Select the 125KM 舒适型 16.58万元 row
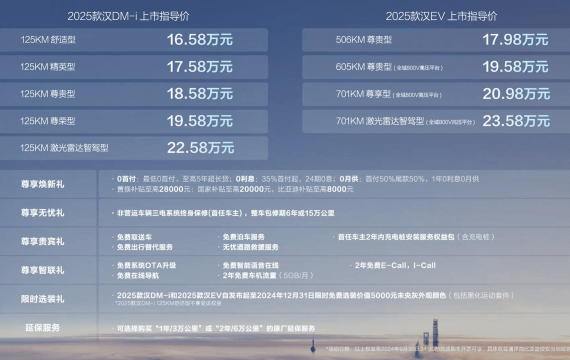The height and width of the screenshot is (360, 570). tap(134, 40)
